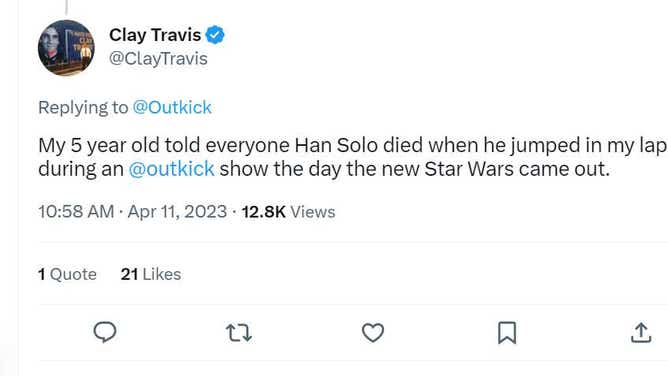Open the 1 Quote list

[x=67, y=274]
